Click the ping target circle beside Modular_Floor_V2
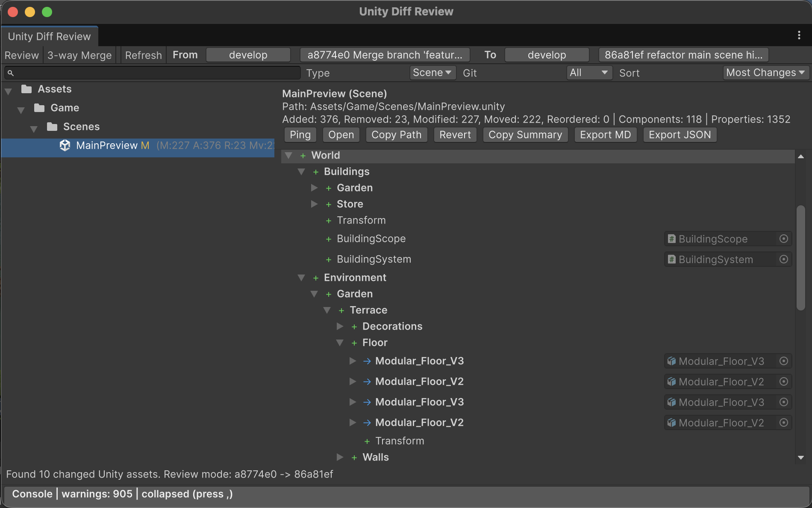This screenshot has height=508, width=812. coord(784,381)
